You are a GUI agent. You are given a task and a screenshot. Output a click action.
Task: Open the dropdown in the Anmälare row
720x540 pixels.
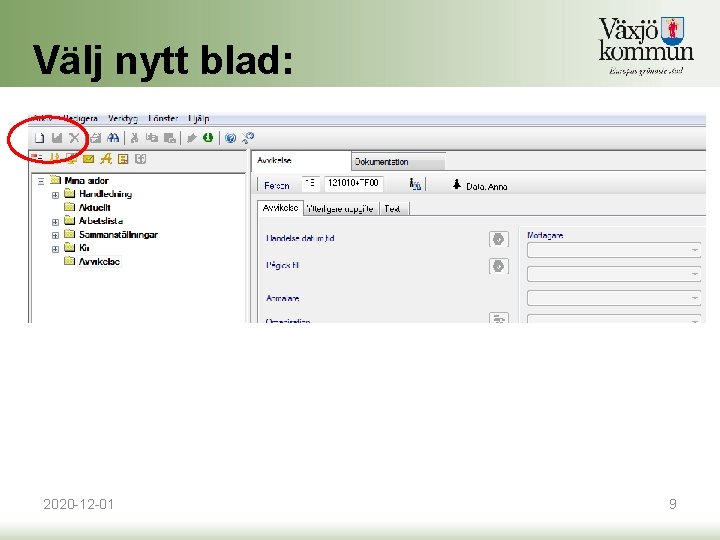click(x=614, y=298)
